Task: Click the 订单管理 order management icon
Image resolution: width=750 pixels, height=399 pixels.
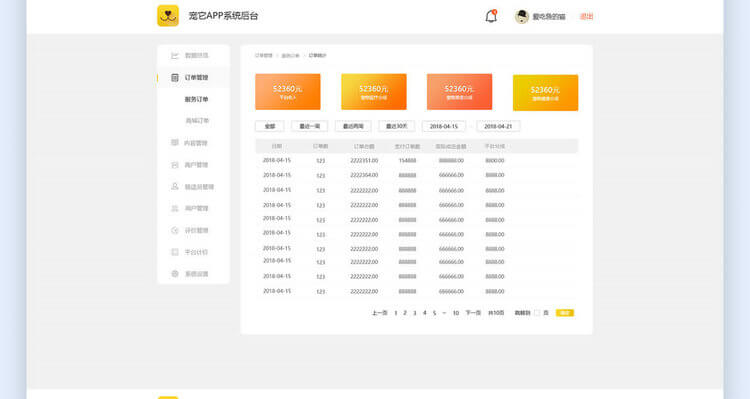Action: tap(175, 78)
